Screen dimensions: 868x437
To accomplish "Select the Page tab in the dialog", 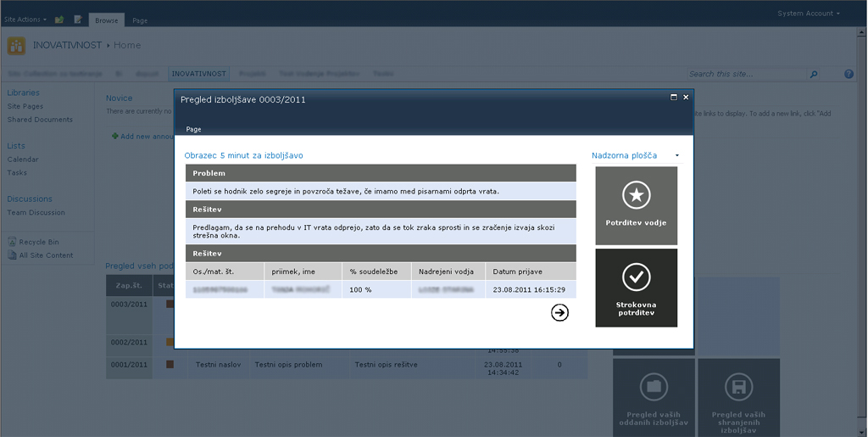I will click(193, 129).
